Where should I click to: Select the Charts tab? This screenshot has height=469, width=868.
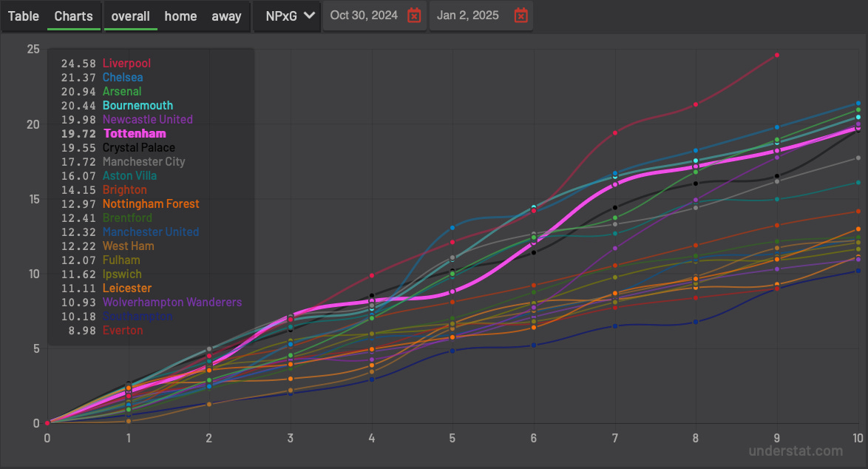pos(74,16)
